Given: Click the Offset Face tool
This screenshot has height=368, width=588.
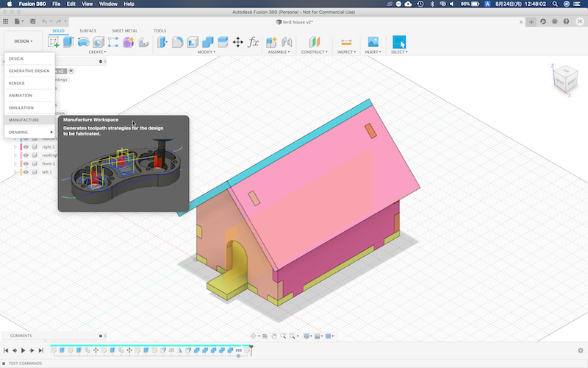Looking at the screenshot, I should click(223, 42).
